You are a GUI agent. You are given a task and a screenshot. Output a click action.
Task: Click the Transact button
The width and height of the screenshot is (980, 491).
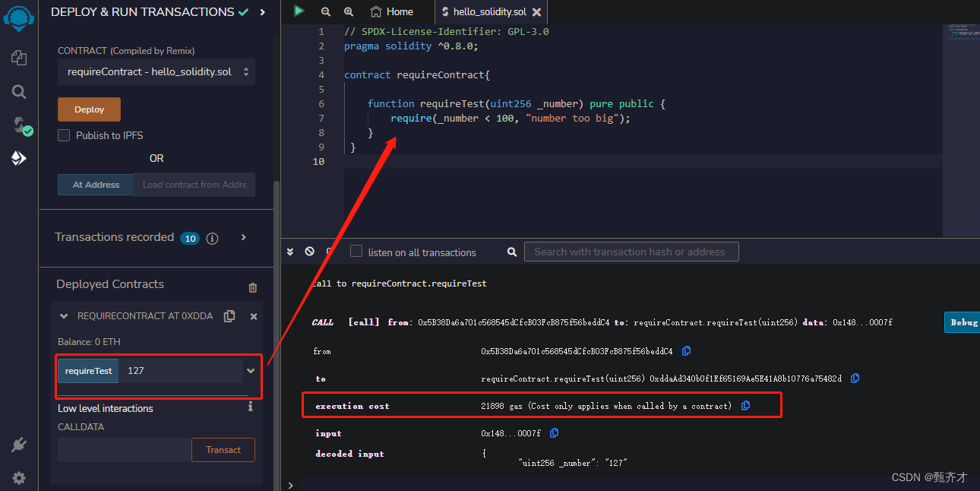tap(223, 450)
